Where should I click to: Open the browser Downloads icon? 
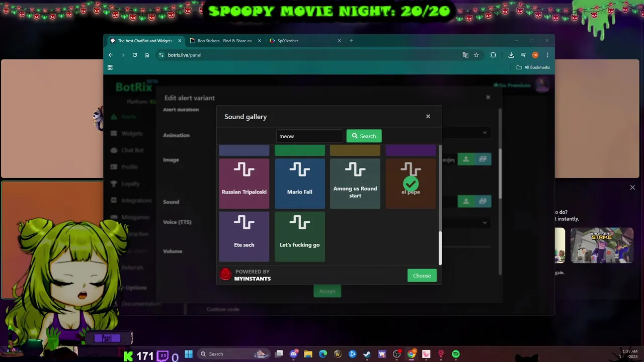(x=511, y=55)
